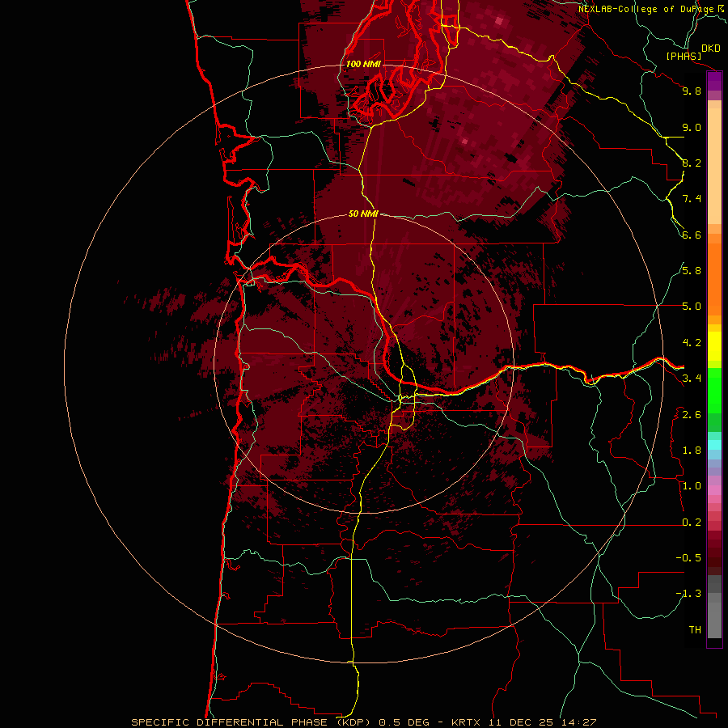Click the 4.2 value on the color scale
This screenshot has width=728, height=728.
click(x=692, y=343)
